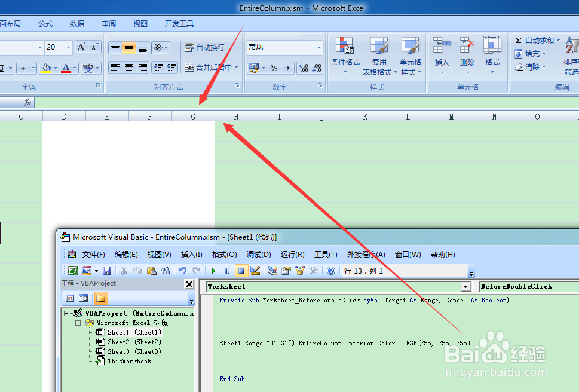Click the Break pause icon in VBA toolbar
This screenshot has width=579, height=392.
(x=227, y=271)
